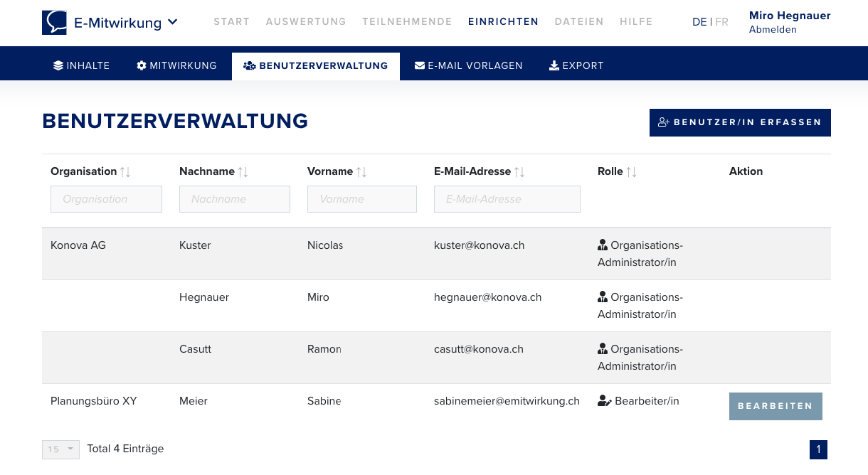Click email sabinemeier@emitwirkung.ch
Viewport: 868px width, 475px height.
pos(507,401)
